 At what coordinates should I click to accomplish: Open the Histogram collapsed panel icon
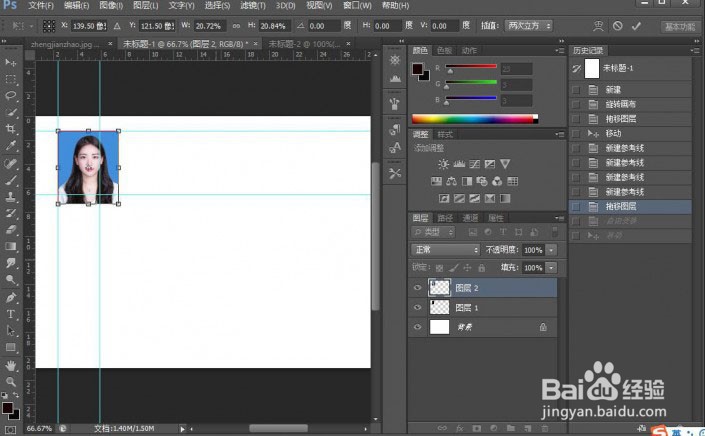coord(395,79)
